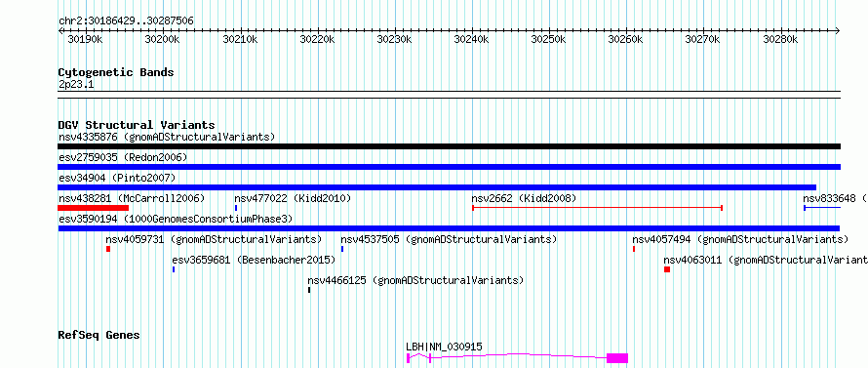
Task: Click the 2p23.1 band label
Action: pyautogui.click(x=76, y=84)
